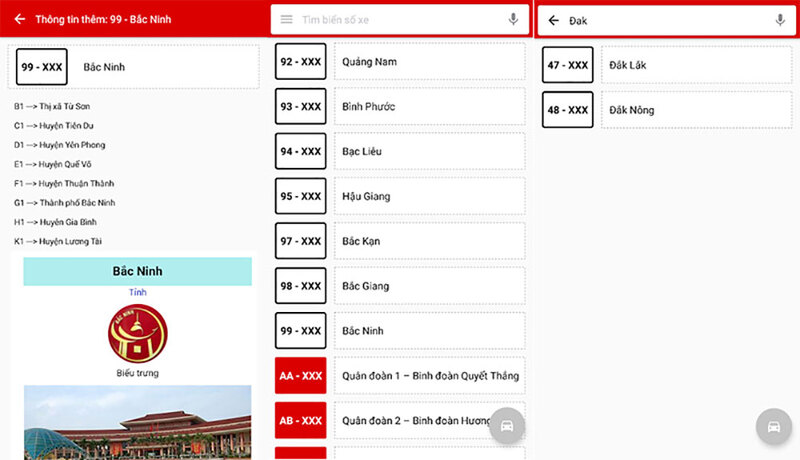
Task: Open the Hậu Giang row
Action: (x=430, y=196)
